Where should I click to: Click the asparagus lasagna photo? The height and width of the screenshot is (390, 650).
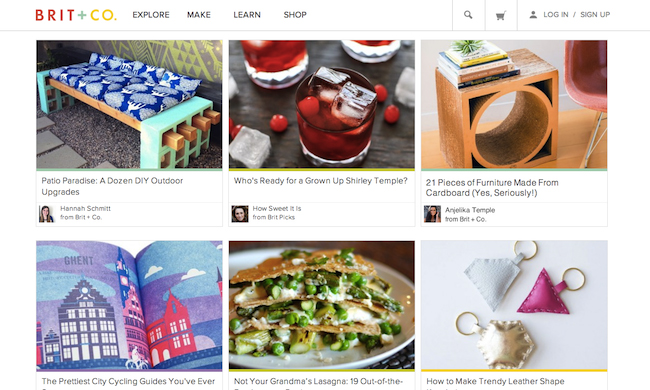pos(322,305)
